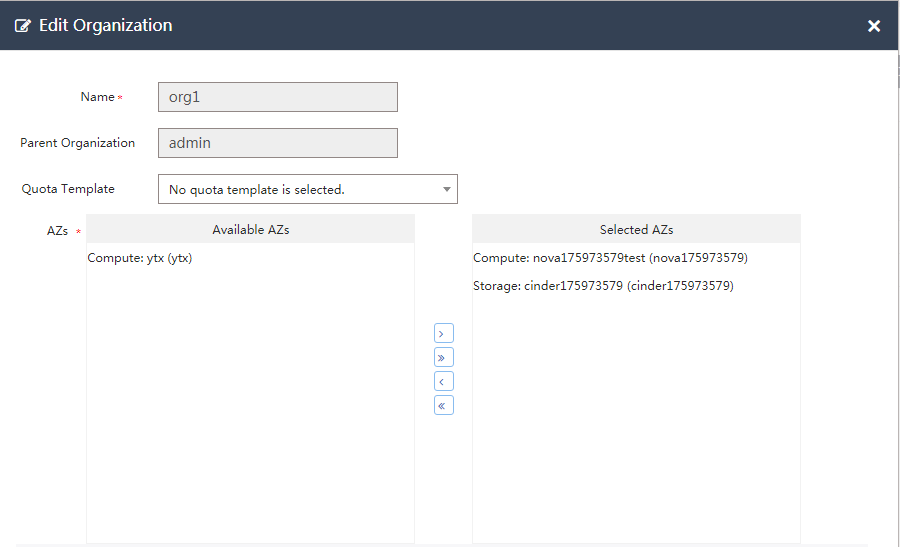Click the Selected AZs column header
Screen dimensions: 900x547
coord(636,229)
